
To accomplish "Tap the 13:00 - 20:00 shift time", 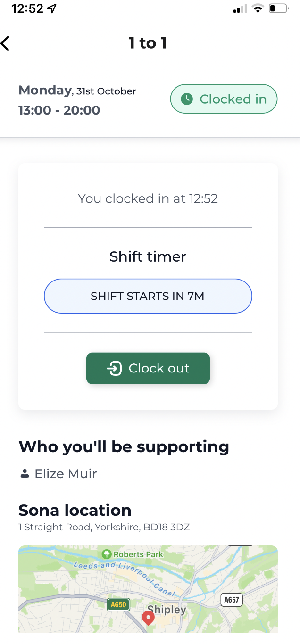I will [59, 110].
